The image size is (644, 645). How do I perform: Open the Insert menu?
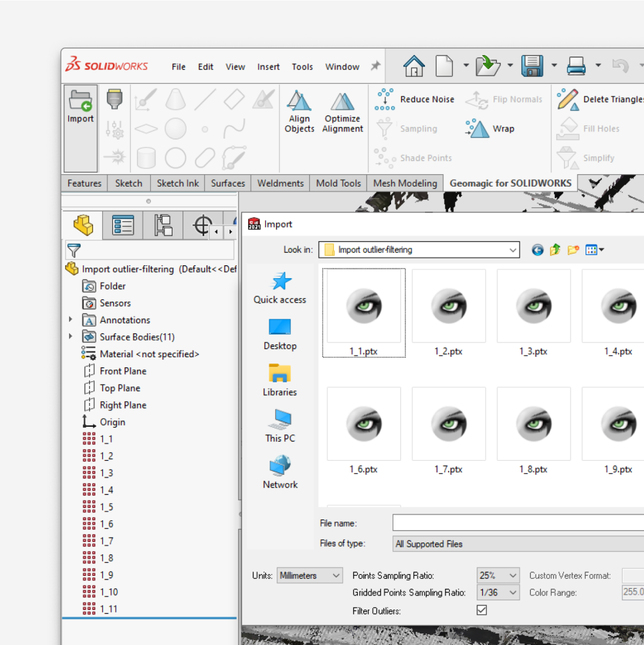268,67
